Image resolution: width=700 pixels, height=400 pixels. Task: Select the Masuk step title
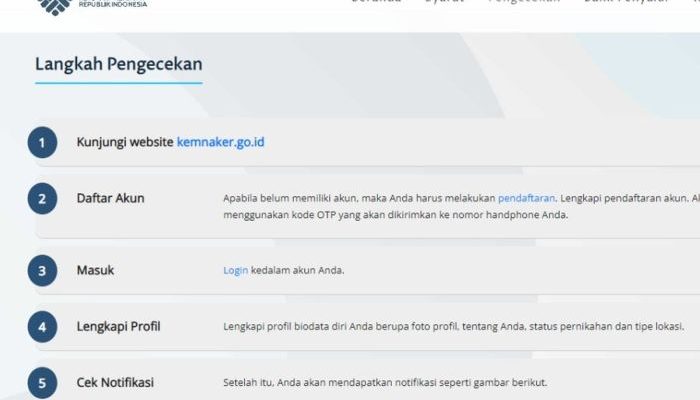click(95, 270)
